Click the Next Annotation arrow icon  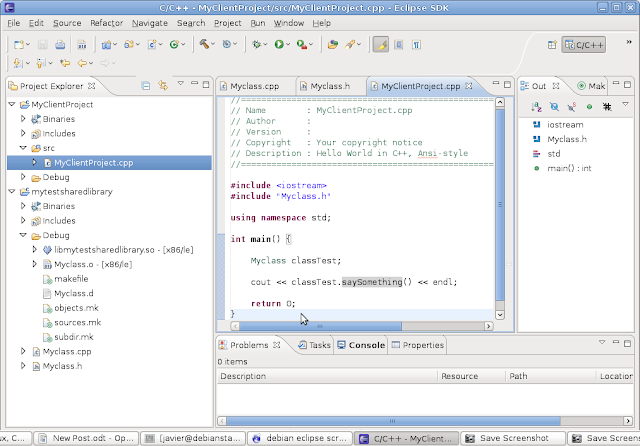point(18,63)
